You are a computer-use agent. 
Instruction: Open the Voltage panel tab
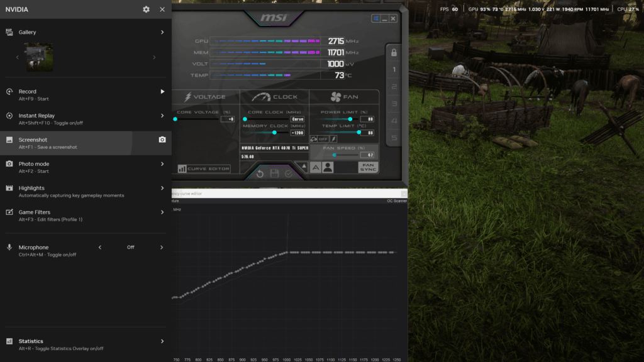pyautogui.click(x=206, y=97)
